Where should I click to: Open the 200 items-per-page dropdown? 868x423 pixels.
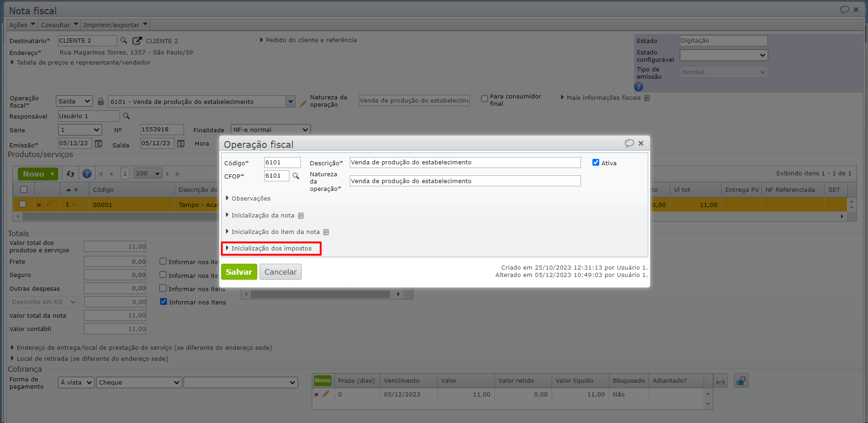[148, 174]
